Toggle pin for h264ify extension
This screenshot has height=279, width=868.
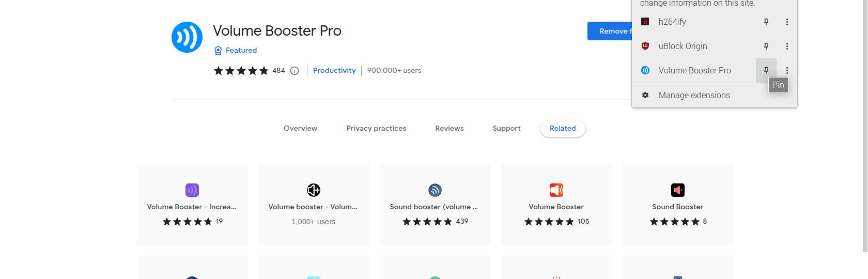coord(766,22)
